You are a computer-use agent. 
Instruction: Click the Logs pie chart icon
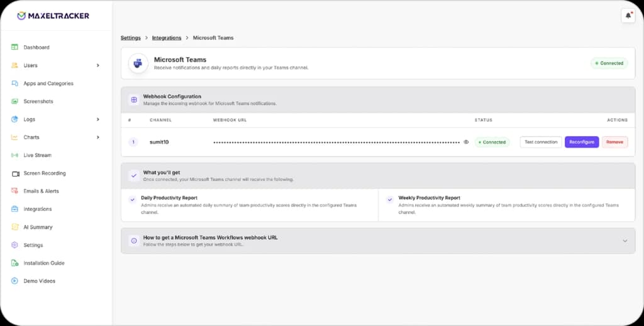(15, 119)
